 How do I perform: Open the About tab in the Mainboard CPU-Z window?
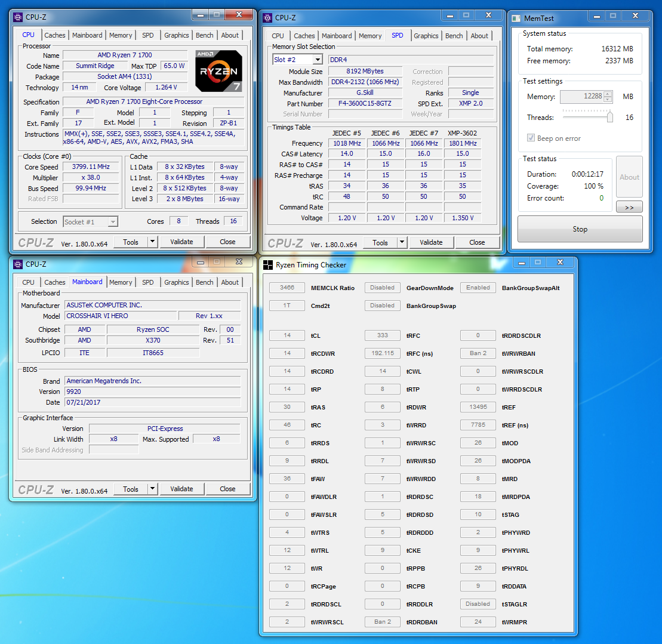[x=230, y=282]
